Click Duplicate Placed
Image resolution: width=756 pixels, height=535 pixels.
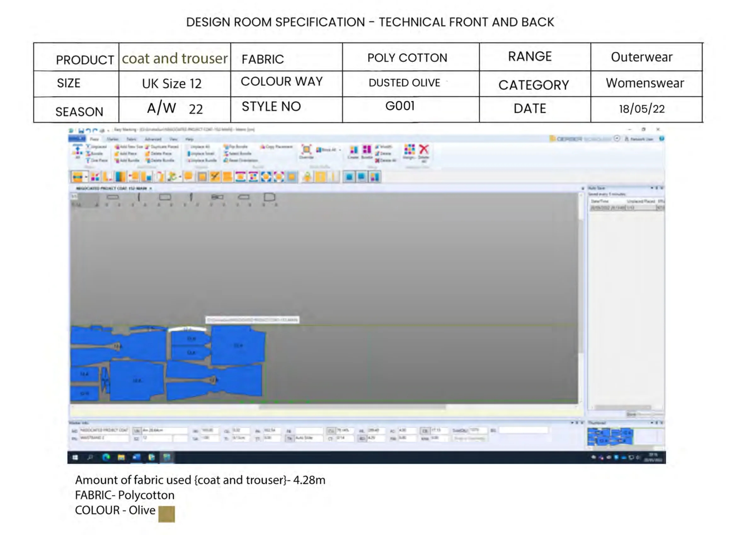click(x=162, y=147)
